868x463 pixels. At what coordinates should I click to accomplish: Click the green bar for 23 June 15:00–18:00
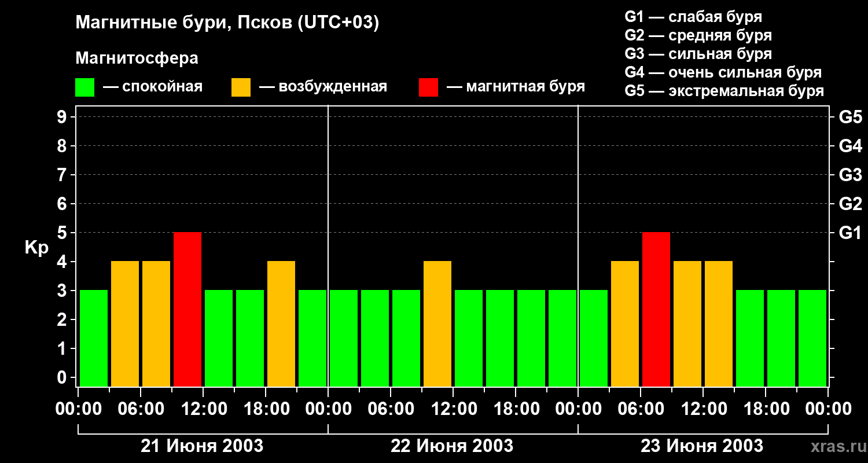coord(750,338)
